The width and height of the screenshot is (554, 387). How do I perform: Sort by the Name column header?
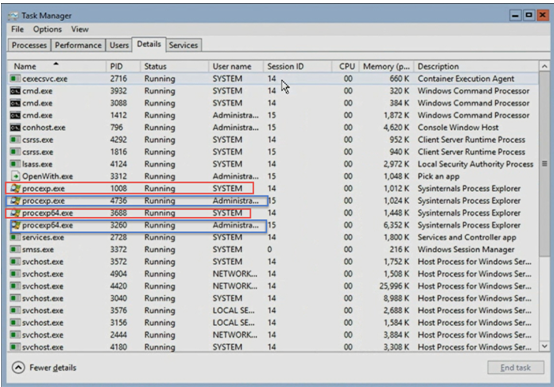pyautogui.click(x=57, y=66)
